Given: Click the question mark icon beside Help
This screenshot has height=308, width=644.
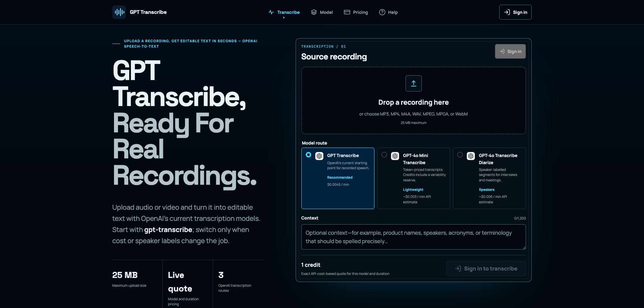Looking at the screenshot, I should click(x=382, y=12).
